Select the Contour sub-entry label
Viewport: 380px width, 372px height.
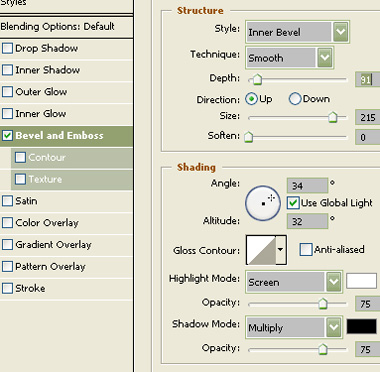coord(47,157)
